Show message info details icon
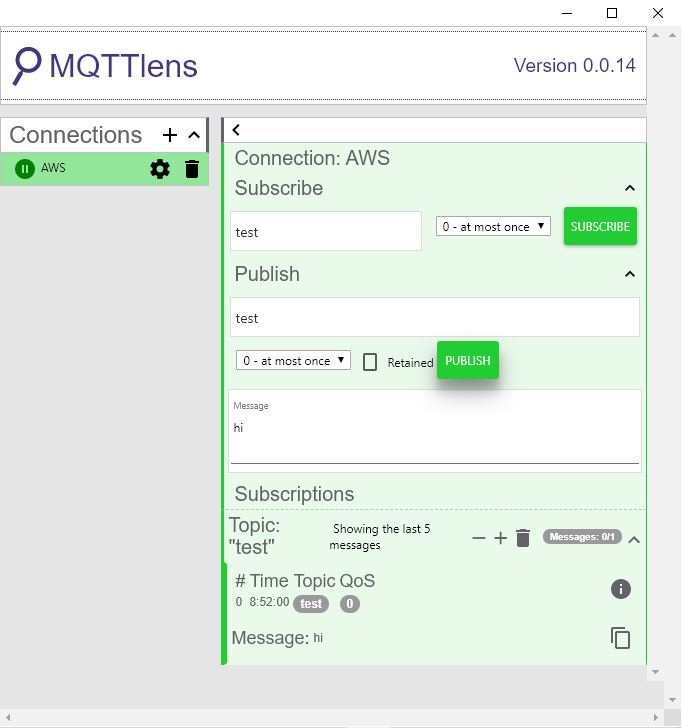 click(x=621, y=589)
